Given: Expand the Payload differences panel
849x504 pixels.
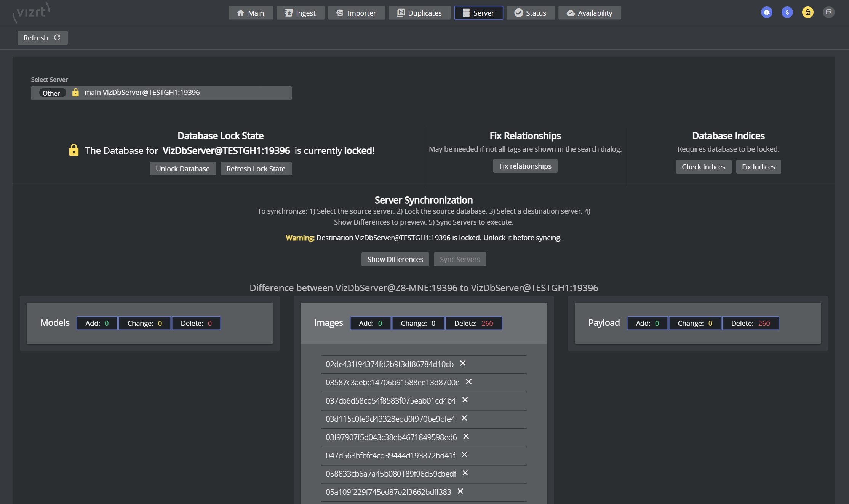Looking at the screenshot, I should [697, 323].
